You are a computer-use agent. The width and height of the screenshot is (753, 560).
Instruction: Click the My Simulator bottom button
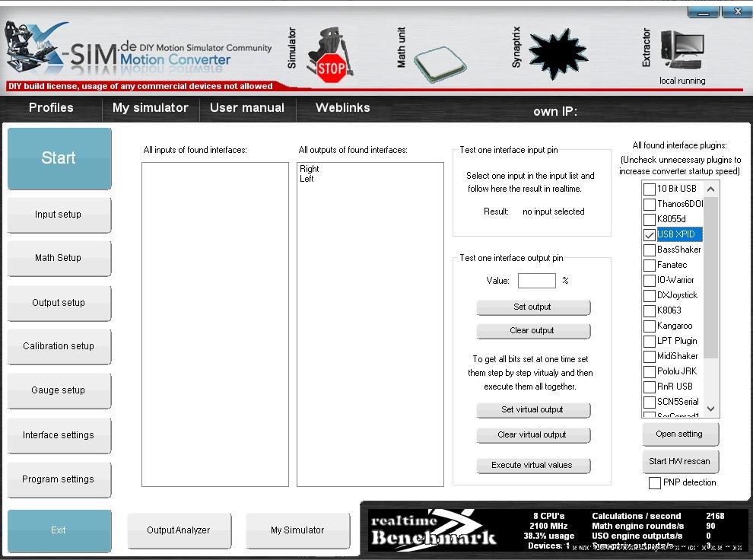(297, 530)
